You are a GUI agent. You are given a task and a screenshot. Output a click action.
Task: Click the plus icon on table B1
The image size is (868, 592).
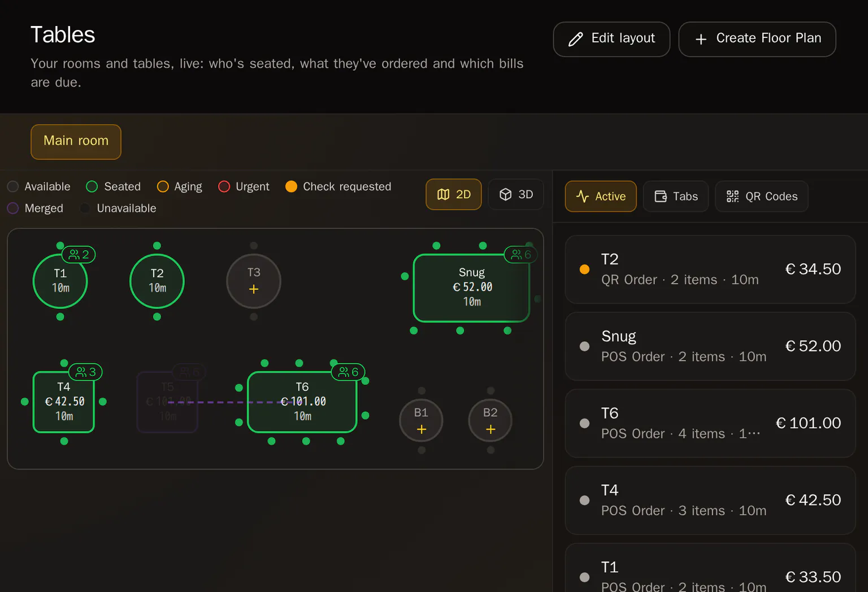pos(421,429)
